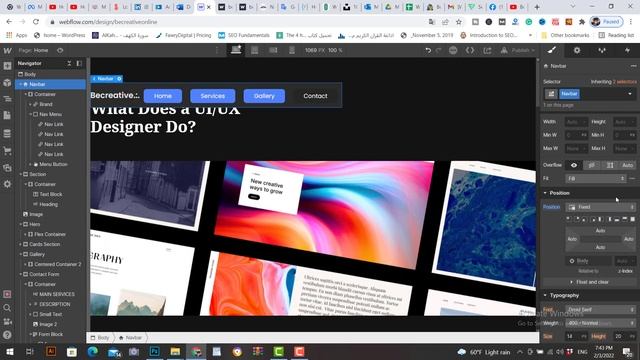Open the CMS Collections panel

pyautogui.click(x=7, y=133)
